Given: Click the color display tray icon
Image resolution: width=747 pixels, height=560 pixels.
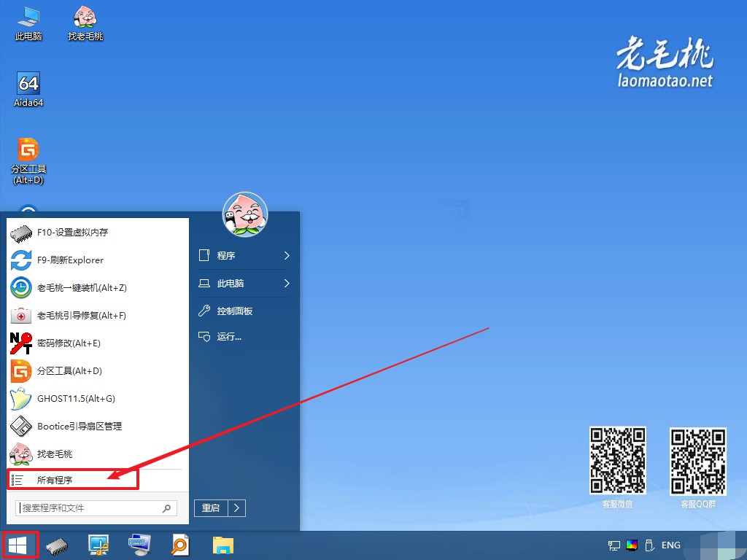Looking at the screenshot, I should tap(632, 545).
